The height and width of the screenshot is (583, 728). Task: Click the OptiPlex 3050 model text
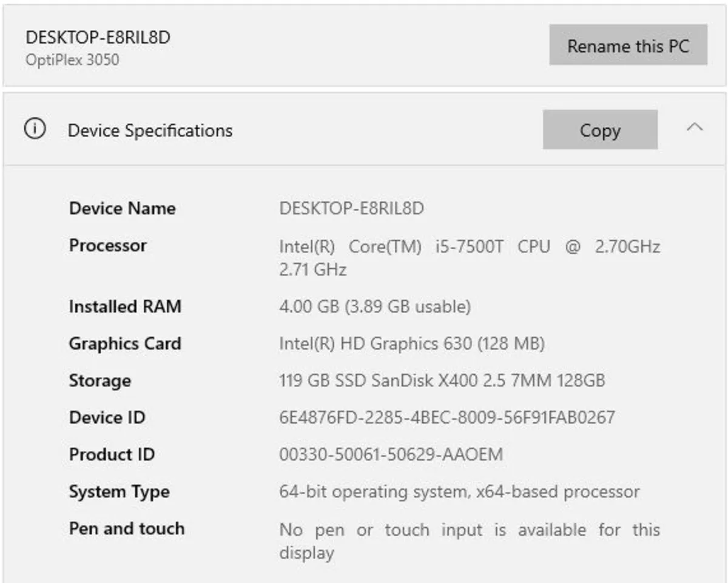(x=72, y=60)
